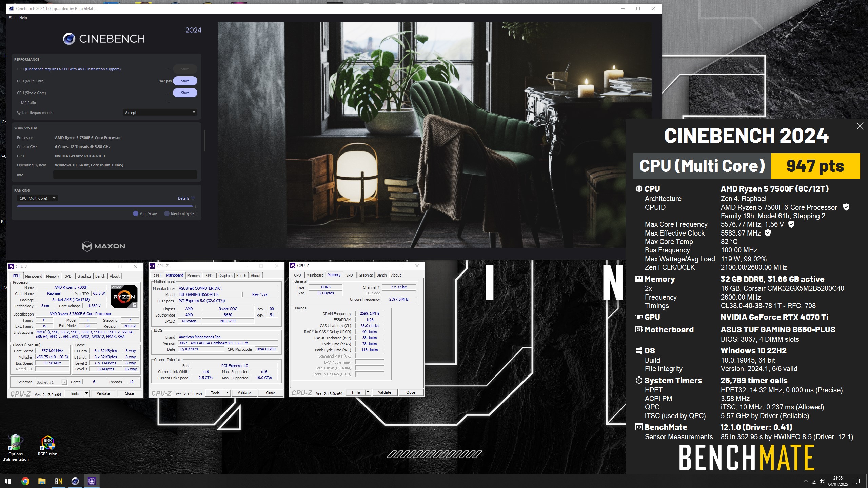Click the BenchMate Memory section icon

639,279
